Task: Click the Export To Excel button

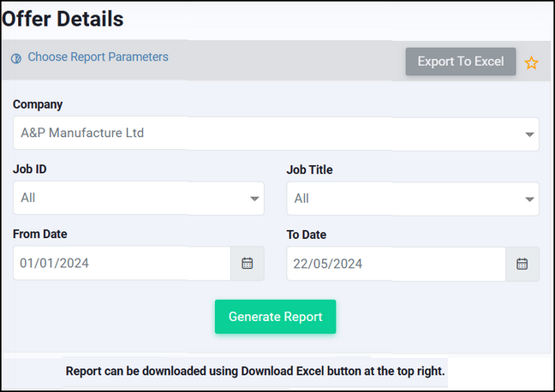Action: coord(461,62)
